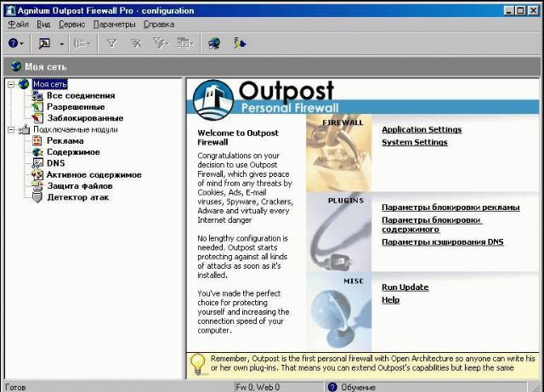Open Application Settings link

point(422,129)
